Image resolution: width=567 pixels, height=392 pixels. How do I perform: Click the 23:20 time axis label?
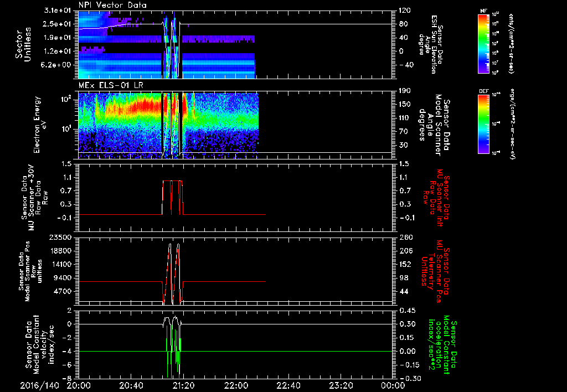coord(341,385)
